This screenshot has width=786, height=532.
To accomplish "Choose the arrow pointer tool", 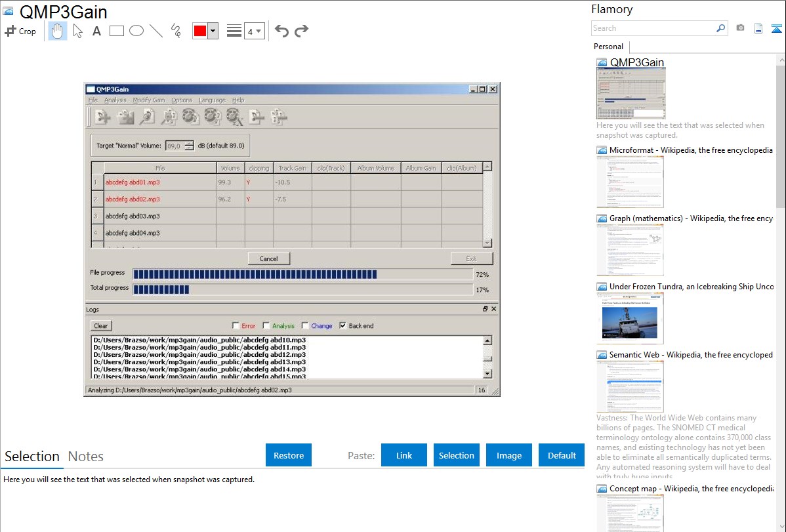I will tap(77, 31).
